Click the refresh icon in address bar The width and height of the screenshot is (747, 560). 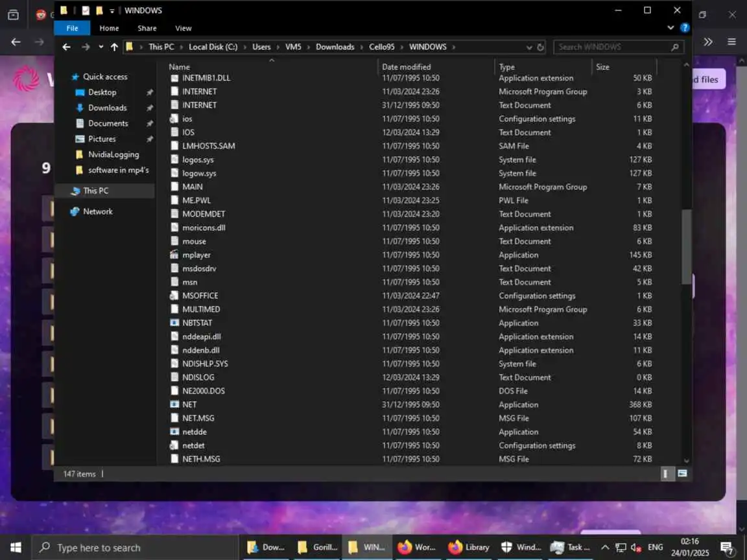[540, 47]
